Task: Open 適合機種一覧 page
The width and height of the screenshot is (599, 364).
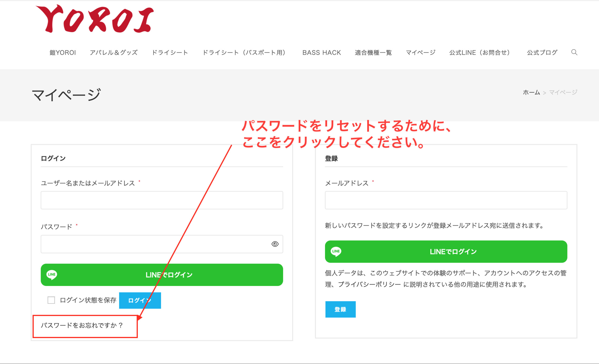Action: [373, 53]
